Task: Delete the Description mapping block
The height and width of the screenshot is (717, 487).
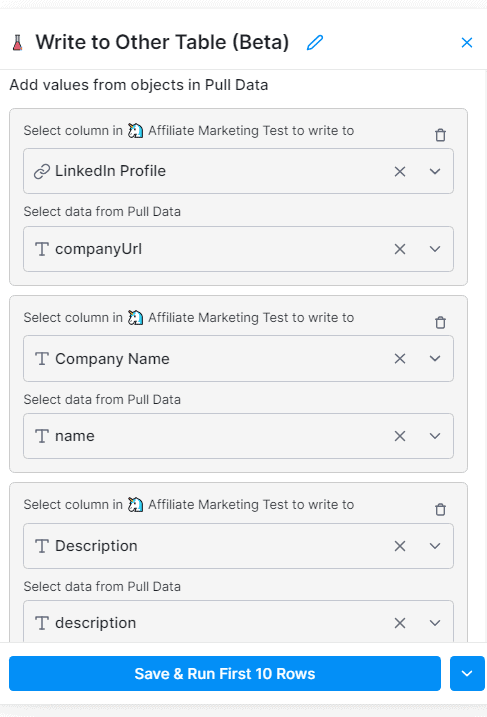Action: coord(440,509)
